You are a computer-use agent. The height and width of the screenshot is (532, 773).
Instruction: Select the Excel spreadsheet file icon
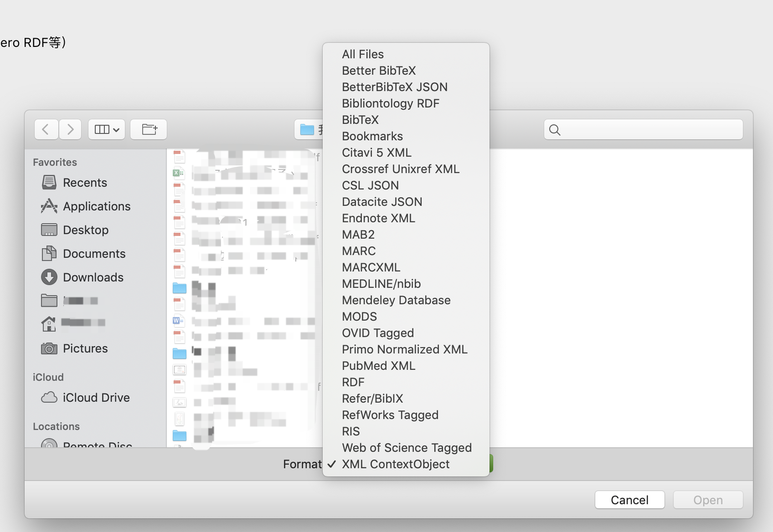pos(178,173)
